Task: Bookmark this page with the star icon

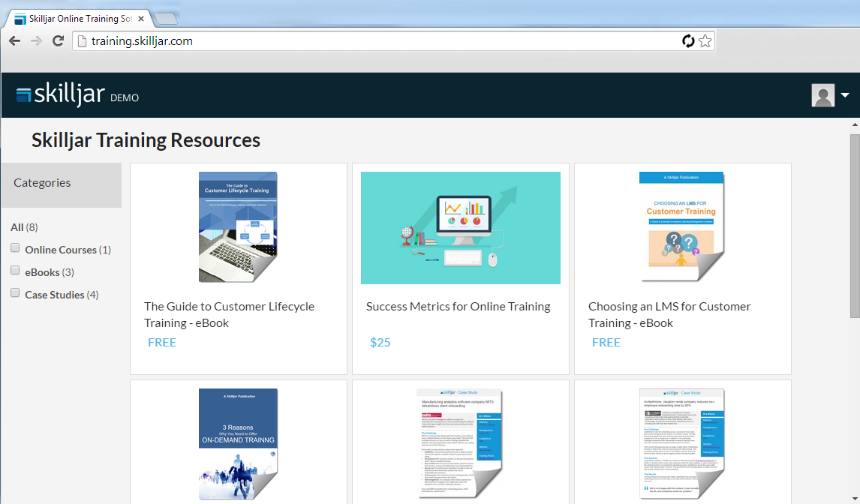Action: 705,41
